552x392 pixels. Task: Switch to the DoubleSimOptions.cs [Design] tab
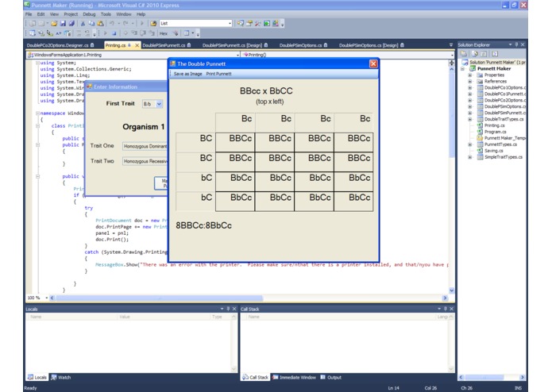pyautogui.click(x=372, y=45)
